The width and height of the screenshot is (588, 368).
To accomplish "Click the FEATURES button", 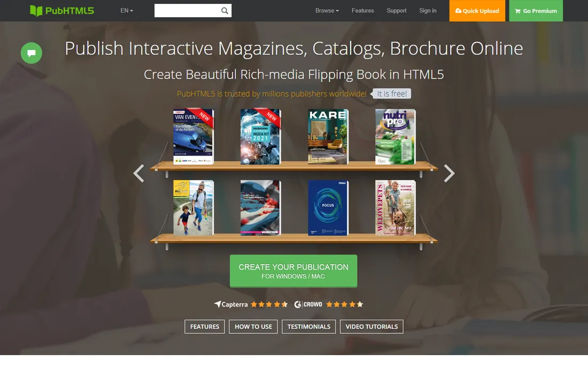I will pos(204,327).
